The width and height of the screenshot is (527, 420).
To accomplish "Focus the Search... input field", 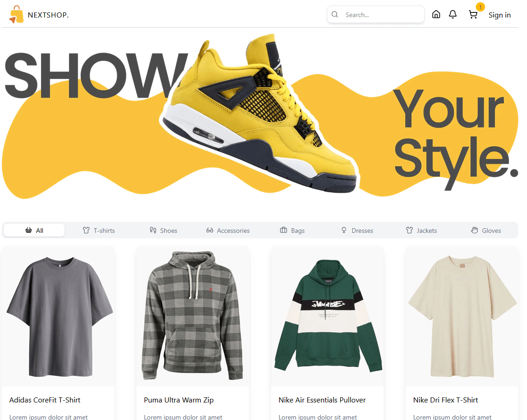I will pyautogui.click(x=375, y=14).
